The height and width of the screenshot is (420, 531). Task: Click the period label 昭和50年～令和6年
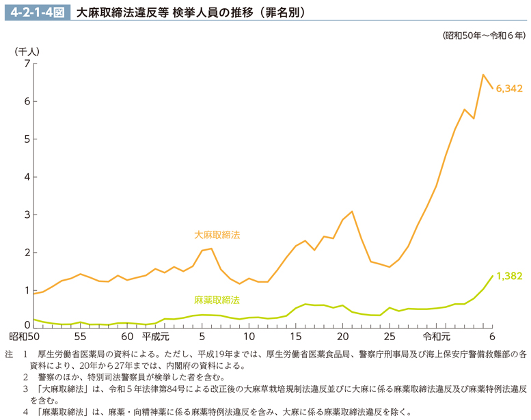[484, 35]
